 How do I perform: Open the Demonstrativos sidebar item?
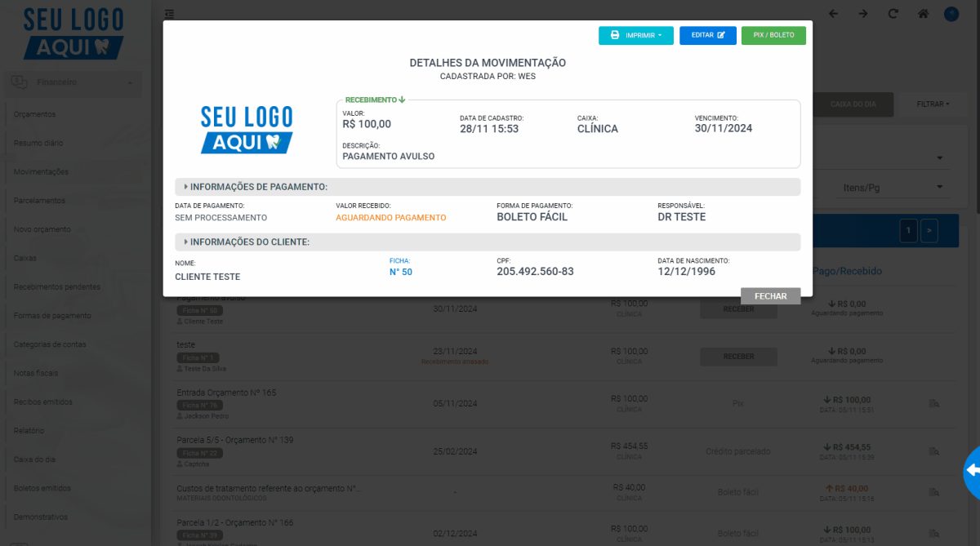(41, 517)
